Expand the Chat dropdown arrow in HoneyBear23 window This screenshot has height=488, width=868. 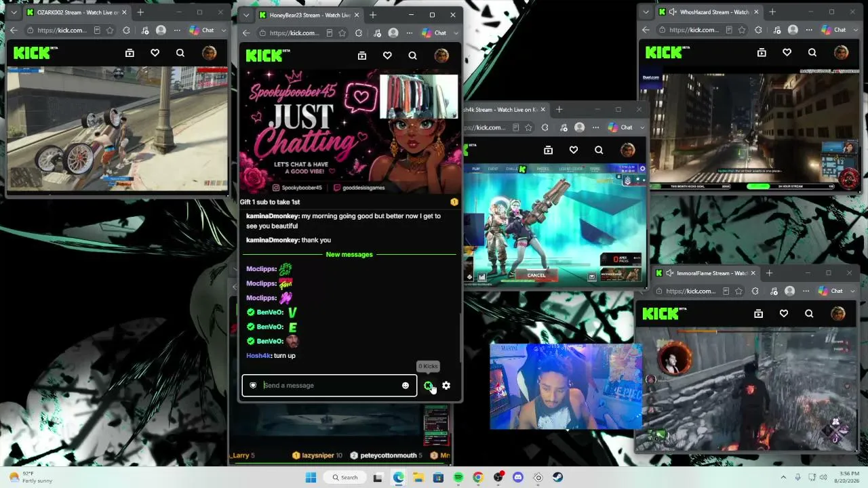(x=456, y=33)
